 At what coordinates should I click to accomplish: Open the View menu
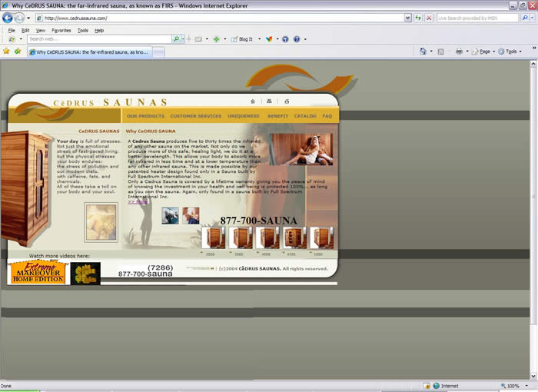(41, 30)
